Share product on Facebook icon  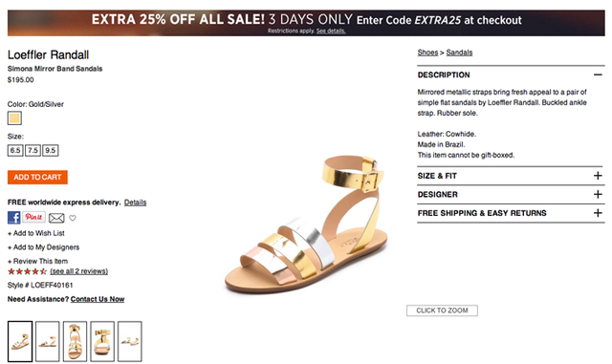click(14, 217)
